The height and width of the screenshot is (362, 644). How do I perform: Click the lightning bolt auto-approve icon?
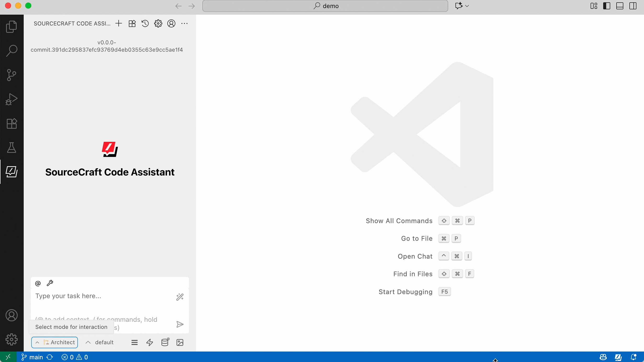click(x=150, y=342)
